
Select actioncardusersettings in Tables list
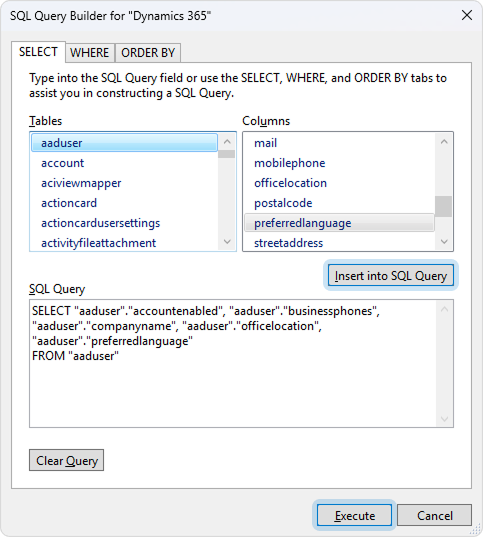pyautogui.click(x=124, y=223)
